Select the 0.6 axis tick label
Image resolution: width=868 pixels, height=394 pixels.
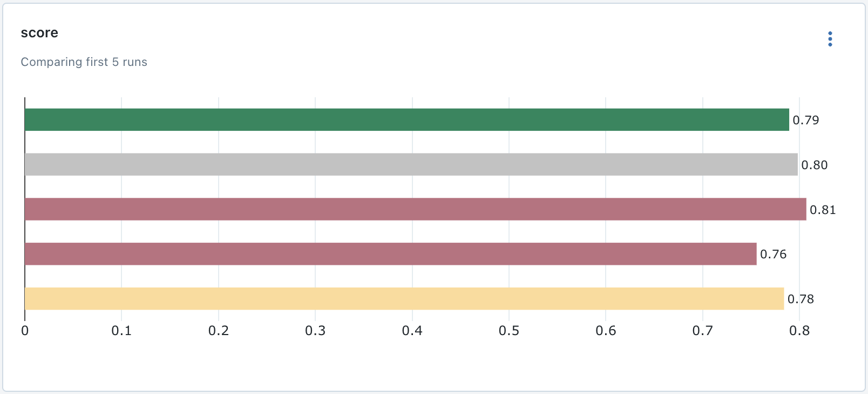pos(607,329)
